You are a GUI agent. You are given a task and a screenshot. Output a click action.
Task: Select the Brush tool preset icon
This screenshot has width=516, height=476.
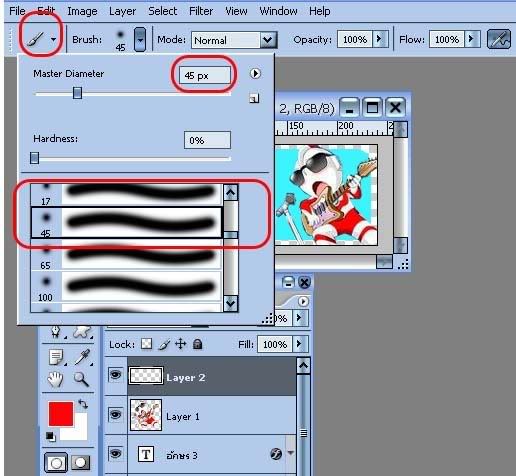tap(35, 39)
